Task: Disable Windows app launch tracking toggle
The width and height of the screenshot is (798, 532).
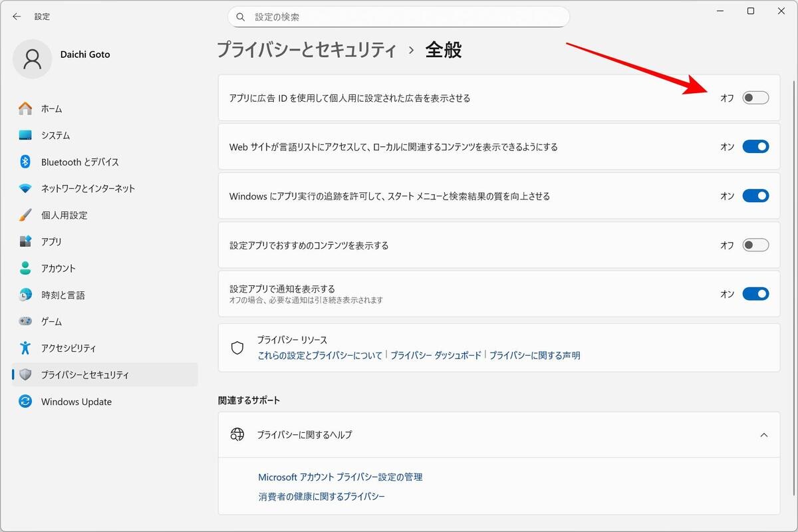Action: coord(755,196)
